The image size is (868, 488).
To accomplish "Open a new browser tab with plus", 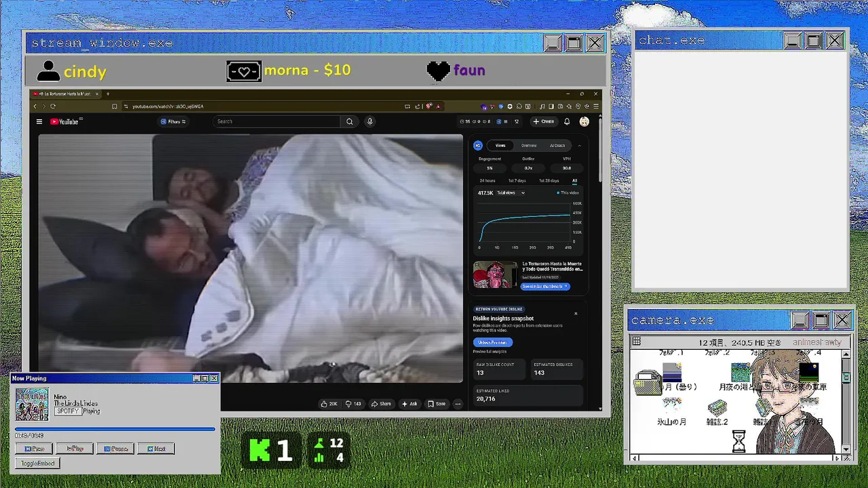I will click(x=108, y=94).
